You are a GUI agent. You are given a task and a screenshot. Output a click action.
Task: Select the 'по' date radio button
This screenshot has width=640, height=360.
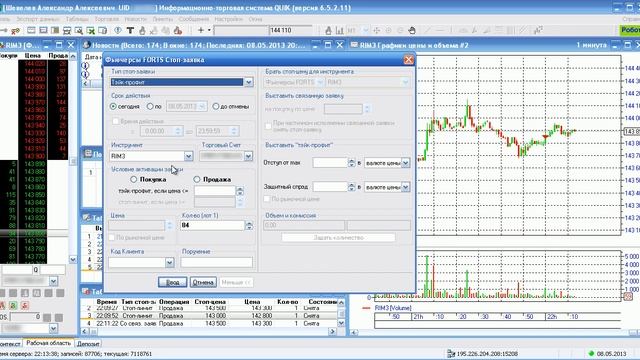[150, 106]
